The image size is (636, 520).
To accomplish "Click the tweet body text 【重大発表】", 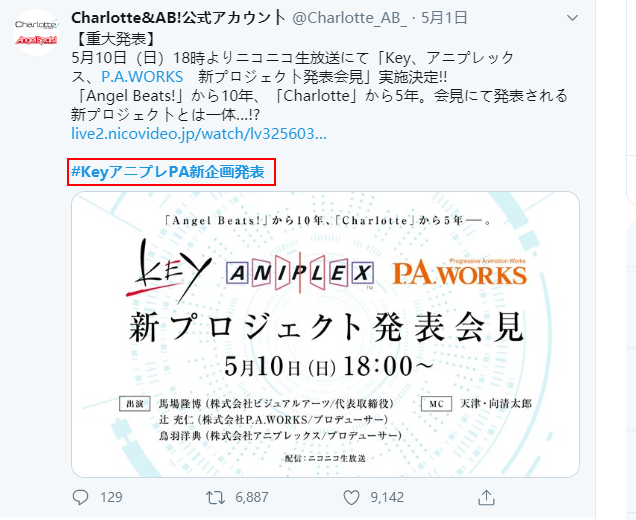I will (x=115, y=39).
